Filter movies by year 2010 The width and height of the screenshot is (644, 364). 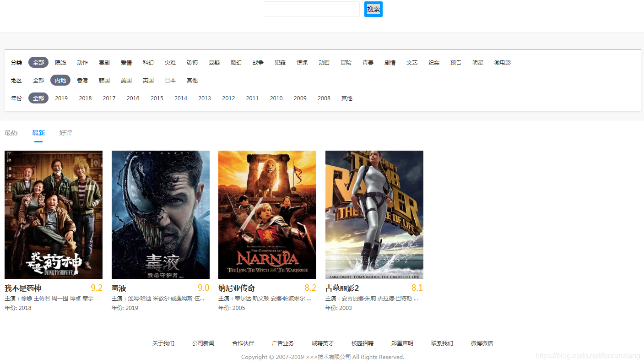[276, 98]
